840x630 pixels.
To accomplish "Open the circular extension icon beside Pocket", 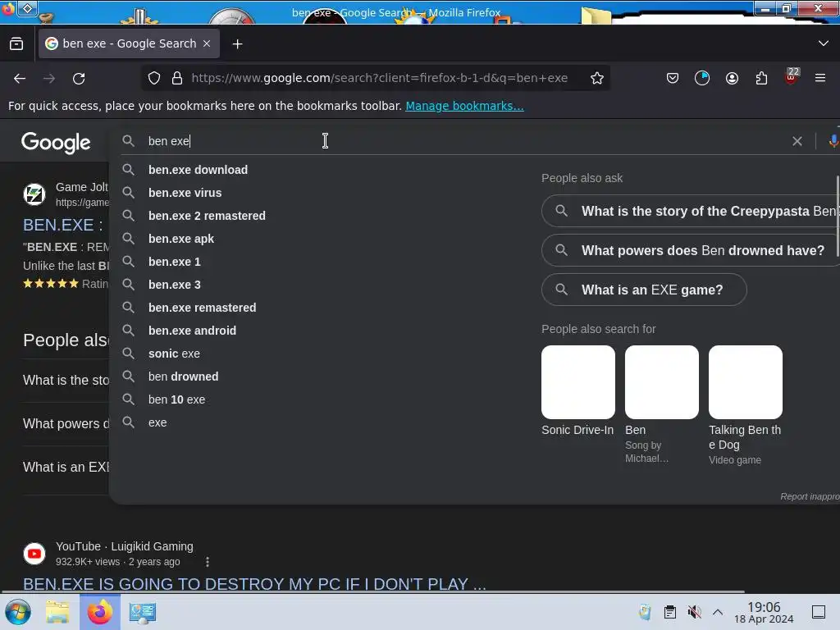I will tap(702, 78).
